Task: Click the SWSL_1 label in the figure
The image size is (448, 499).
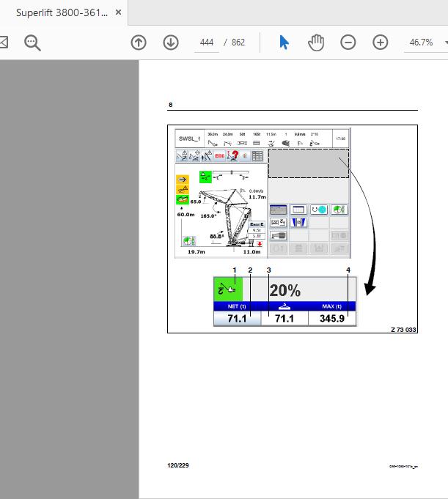Action: [189, 138]
